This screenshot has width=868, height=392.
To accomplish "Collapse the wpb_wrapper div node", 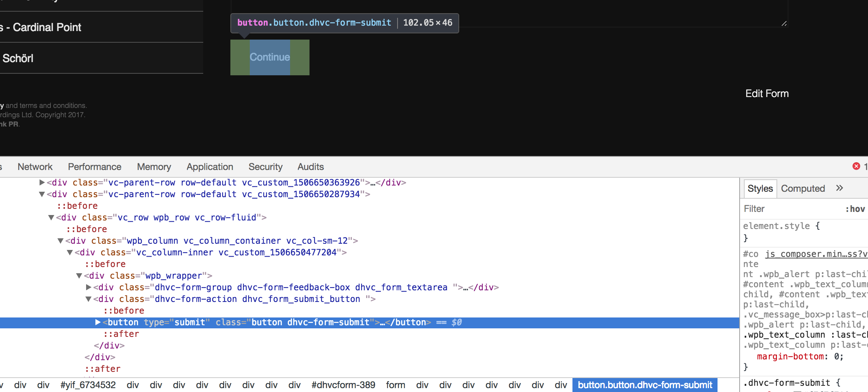I will [79, 276].
